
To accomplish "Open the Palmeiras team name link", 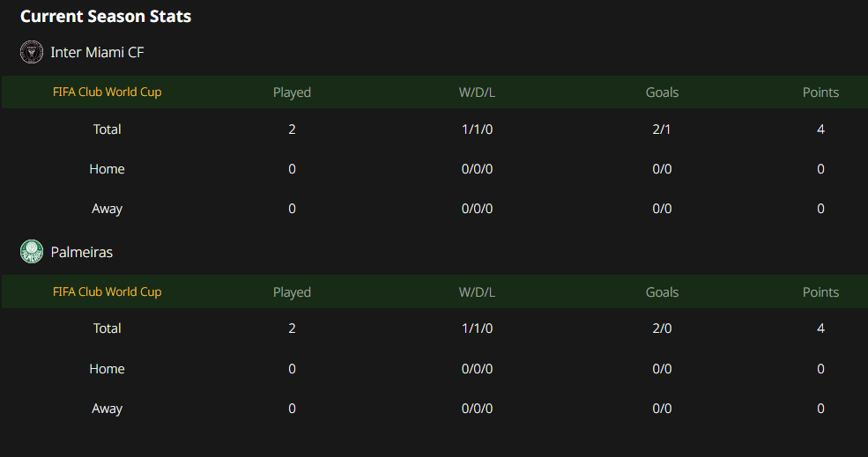I will (81, 253).
